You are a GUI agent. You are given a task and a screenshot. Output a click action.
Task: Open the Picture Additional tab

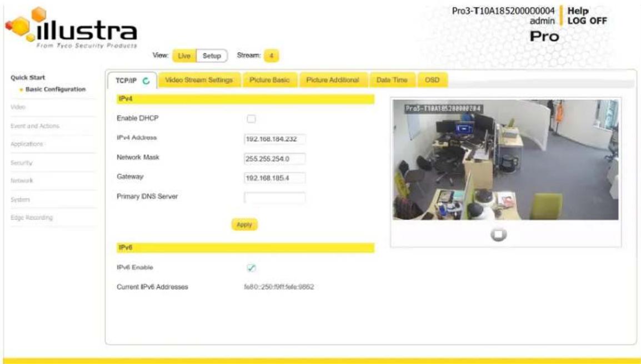click(332, 80)
